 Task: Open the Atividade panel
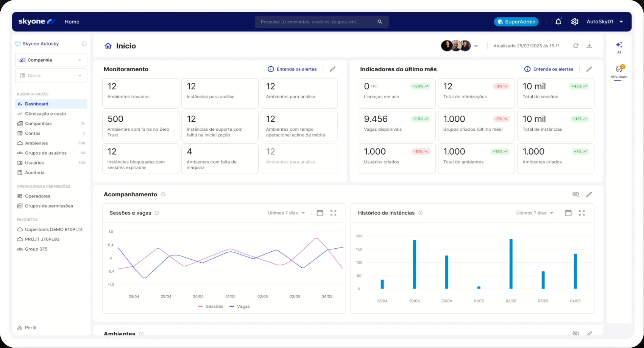(x=619, y=72)
